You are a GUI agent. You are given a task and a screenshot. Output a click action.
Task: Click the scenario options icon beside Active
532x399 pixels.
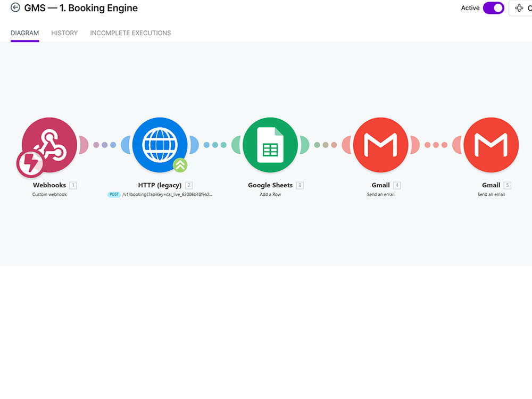[519, 8]
